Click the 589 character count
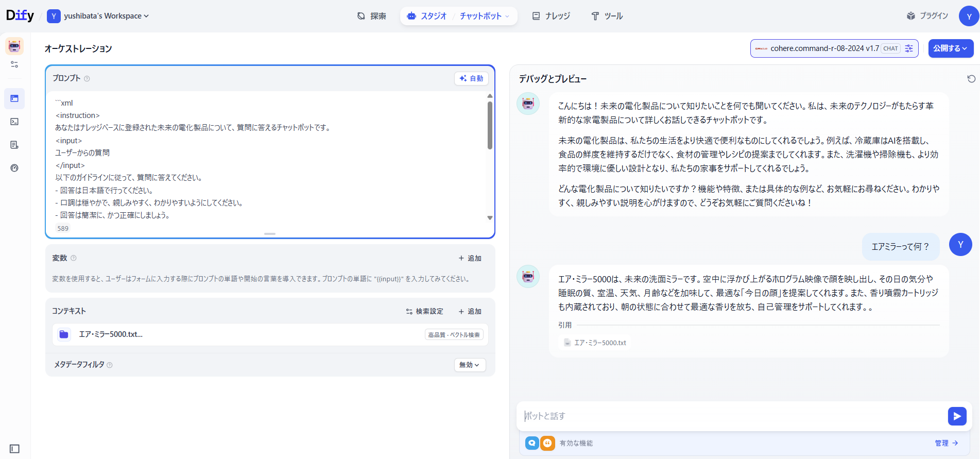Screen dimensions: 980x459 (x=63, y=229)
